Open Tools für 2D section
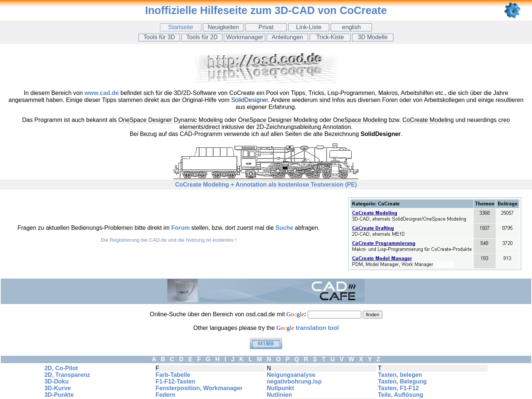Screen dimensions: 532x399 [x=202, y=37]
